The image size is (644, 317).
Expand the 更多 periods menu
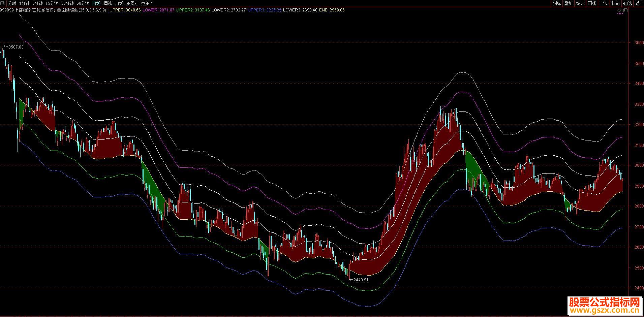click(x=147, y=3)
